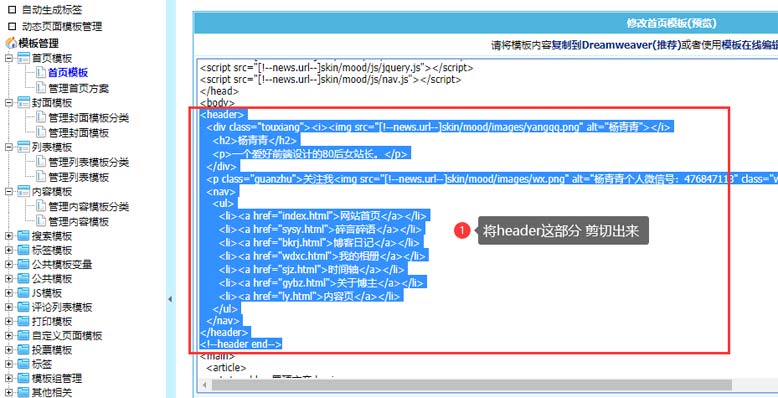Click the jquery.js script line in editor
This screenshot has width=778, height=398.
336,67
